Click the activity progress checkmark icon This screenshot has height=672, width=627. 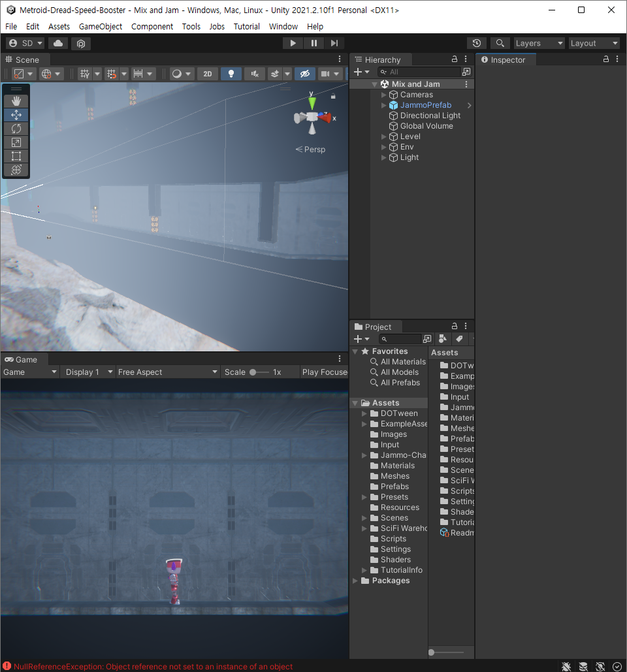click(x=617, y=666)
